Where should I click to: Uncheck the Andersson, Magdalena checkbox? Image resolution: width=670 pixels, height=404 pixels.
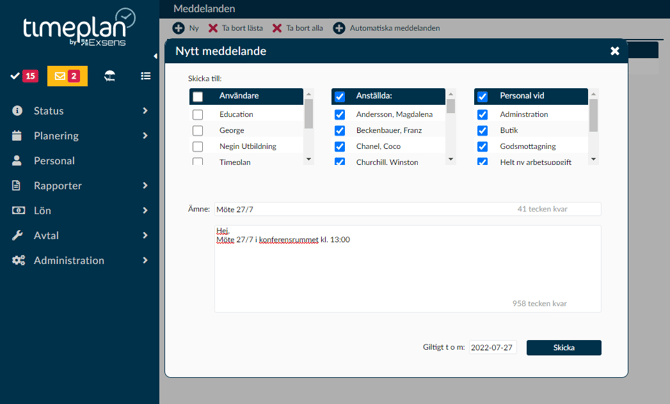(340, 115)
